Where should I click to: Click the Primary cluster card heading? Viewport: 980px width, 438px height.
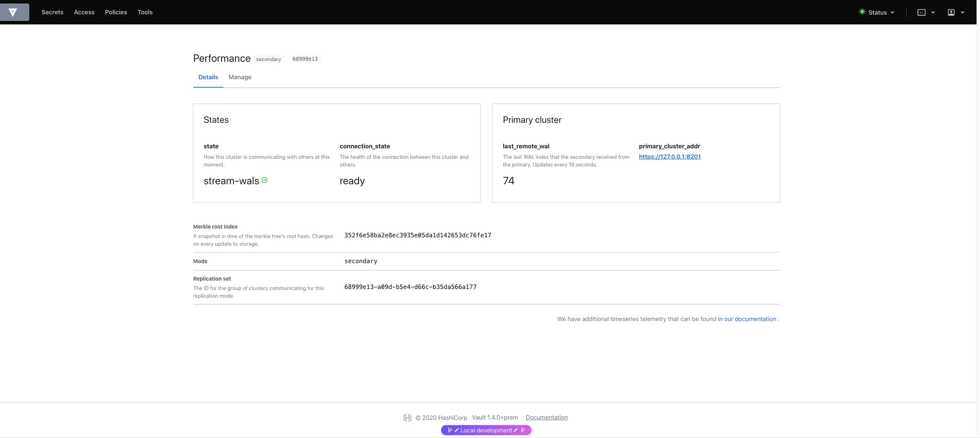pyautogui.click(x=532, y=120)
